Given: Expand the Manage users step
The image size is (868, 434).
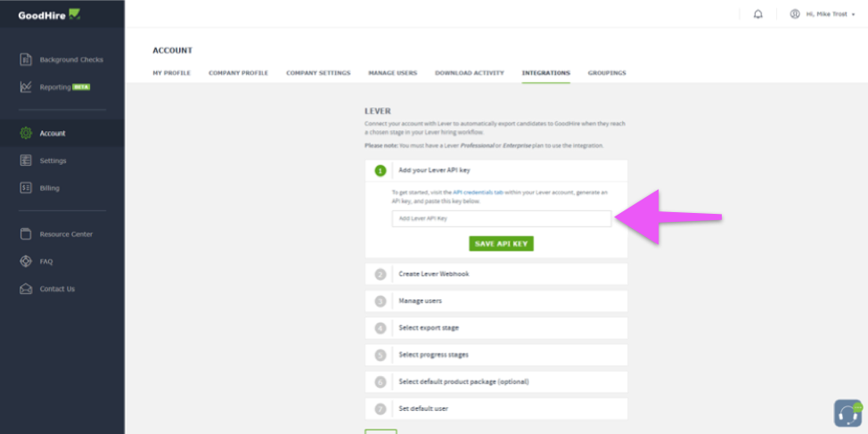Looking at the screenshot, I should (496, 301).
